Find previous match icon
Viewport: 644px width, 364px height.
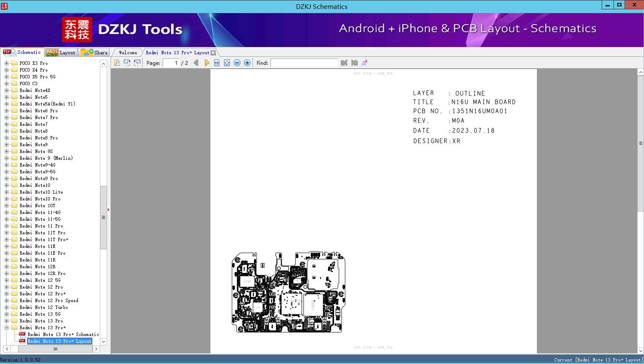click(344, 63)
